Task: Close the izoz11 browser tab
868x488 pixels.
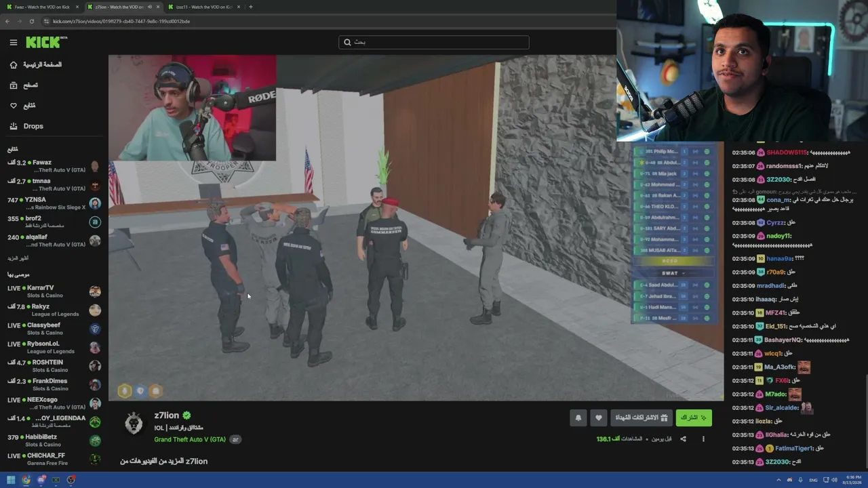Action: pyautogui.click(x=238, y=7)
